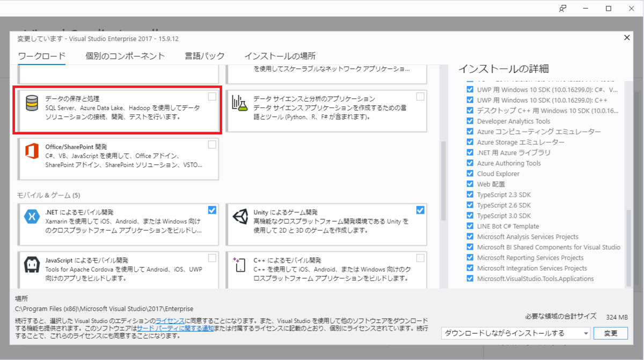The width and height of the screenshot is (644, 360).
Task: Uncheck Microsoft Reporting Services Projects
Action: 470,257
